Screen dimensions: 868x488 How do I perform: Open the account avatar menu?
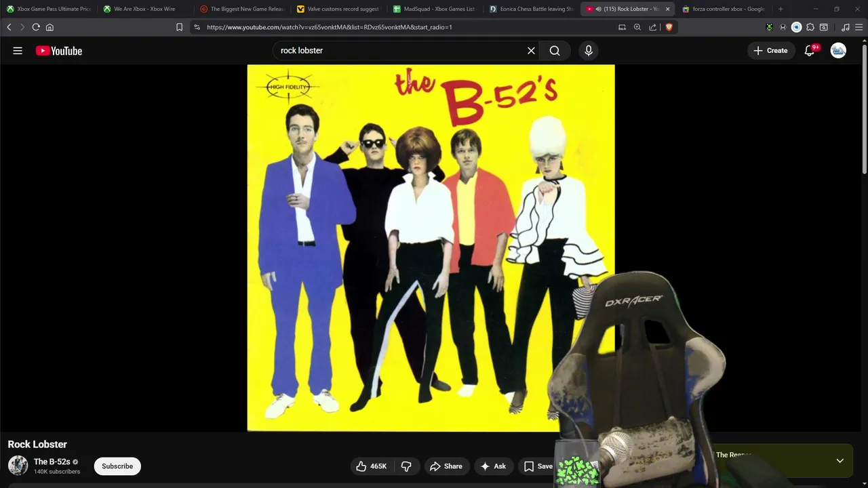pos(838,51)
